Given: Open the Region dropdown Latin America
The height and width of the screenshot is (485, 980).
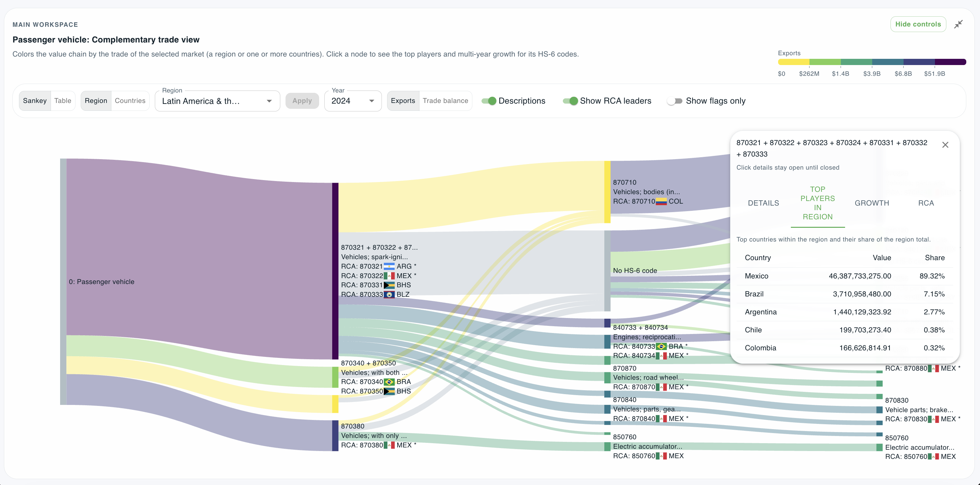Looking at the screenshot, I should point(217,101).
